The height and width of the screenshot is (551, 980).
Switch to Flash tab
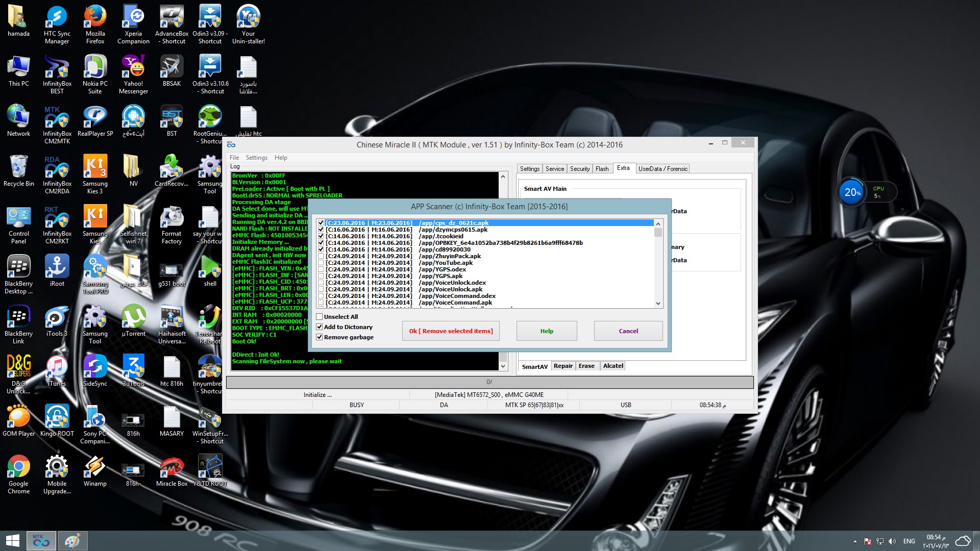pyautogui.click(x=602, y=169)
